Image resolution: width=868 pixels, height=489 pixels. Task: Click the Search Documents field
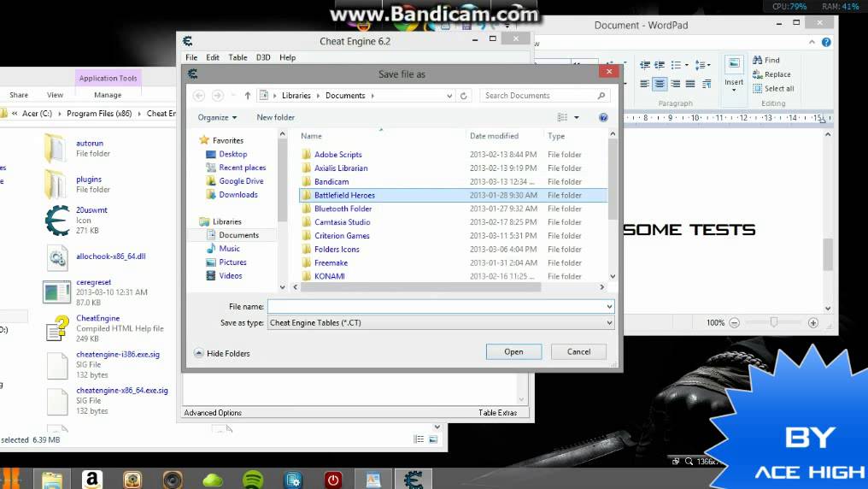point(545,96)
